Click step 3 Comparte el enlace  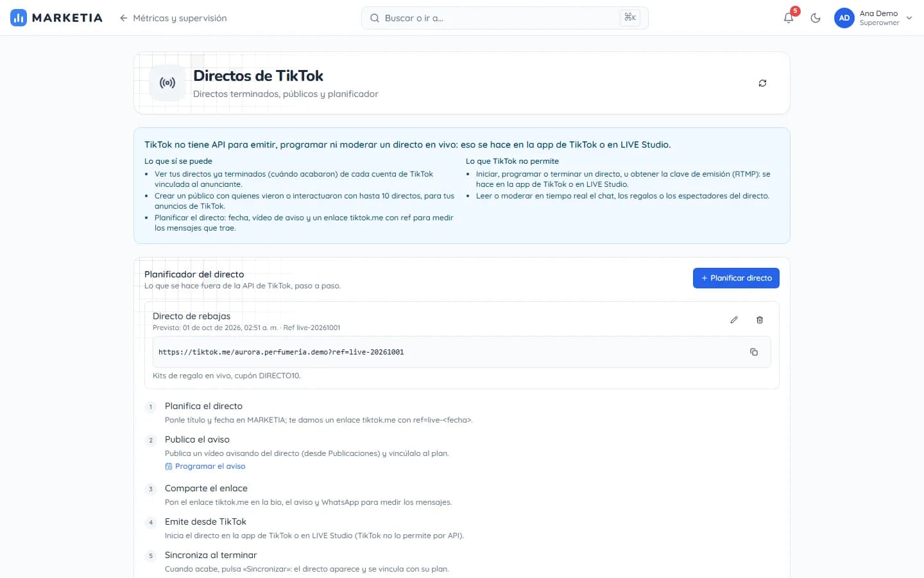[206, 488]
